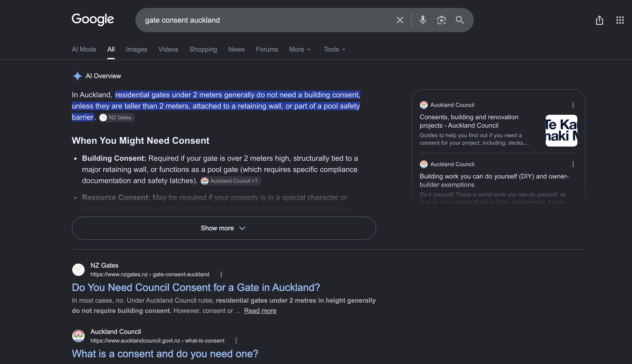Switch to Videos tab
632x364 pixels.
pos(168,49)
